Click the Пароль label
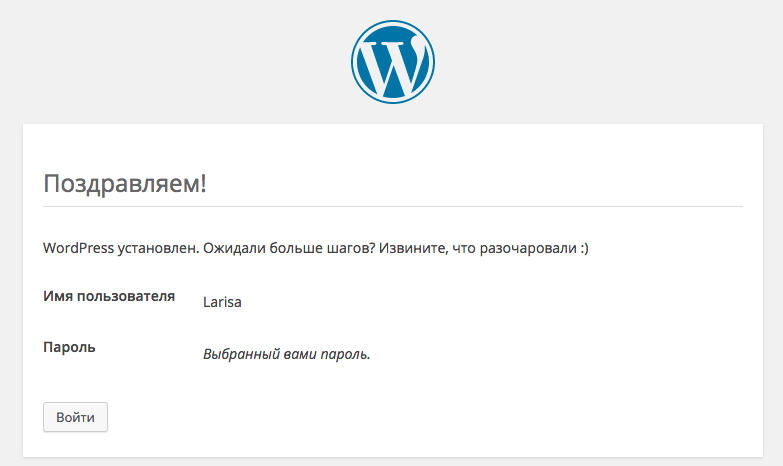Viewport: 783px width, 466px height. coord(69,347)
